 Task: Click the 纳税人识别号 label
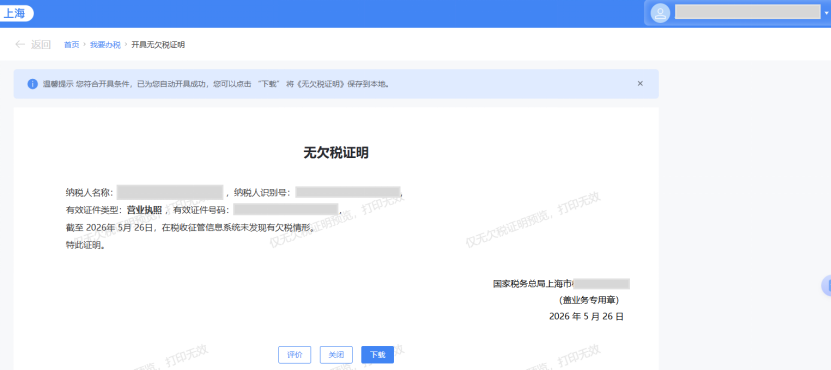click(262, 192)
